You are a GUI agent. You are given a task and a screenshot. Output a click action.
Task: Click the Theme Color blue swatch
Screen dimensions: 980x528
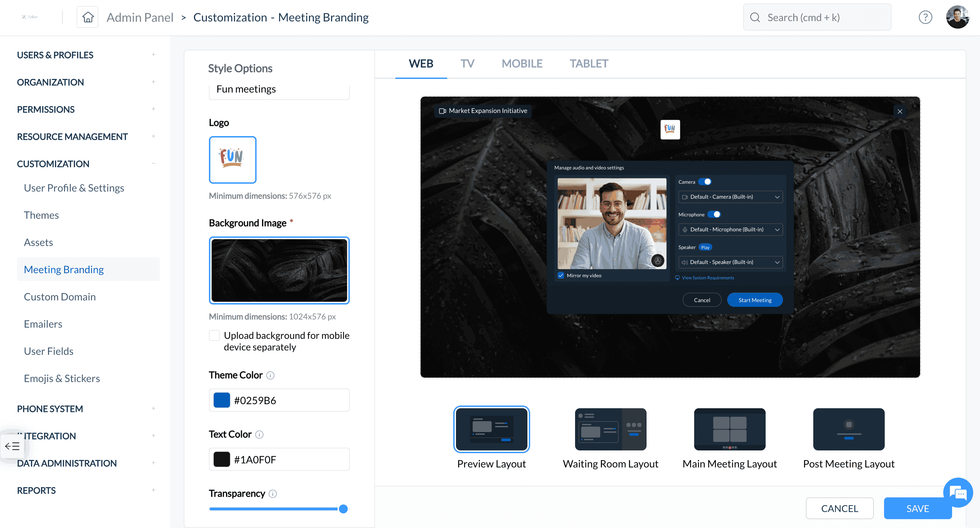click(222, 400)
